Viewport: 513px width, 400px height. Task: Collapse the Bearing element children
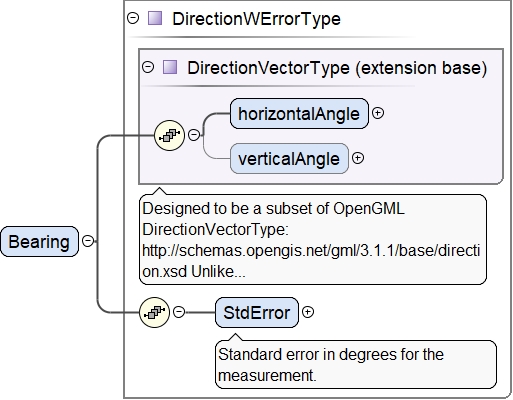pyautogui.click(x=88, y=241)
